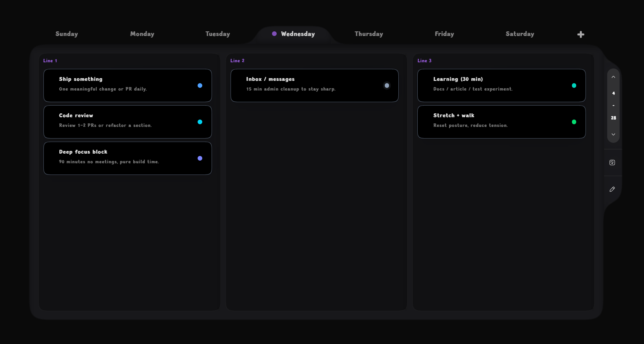Open the gauge dashboard icon in sidebar
Viewport: 644px width, 344px height.
[612, 163]
